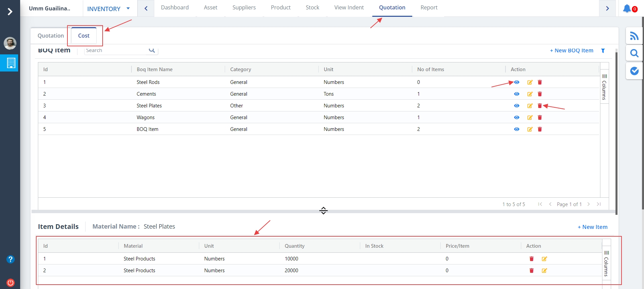Open the RSS feed side icon
This screenshot has height=289, width=644.
point(634,36)
